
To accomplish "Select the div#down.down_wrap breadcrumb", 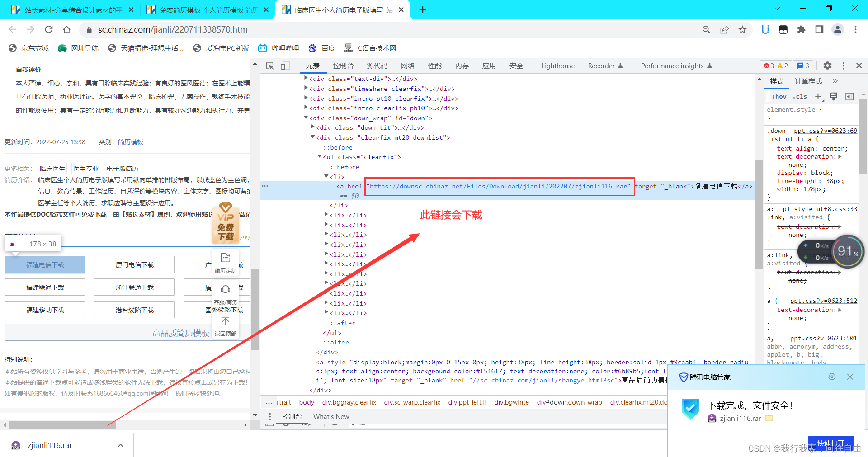I will pos(569,402).
